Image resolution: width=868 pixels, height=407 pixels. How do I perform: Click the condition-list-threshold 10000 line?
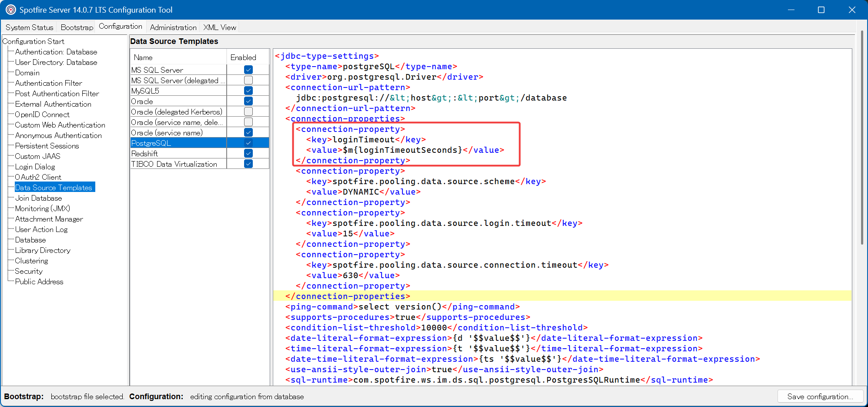tap(436, 327)
